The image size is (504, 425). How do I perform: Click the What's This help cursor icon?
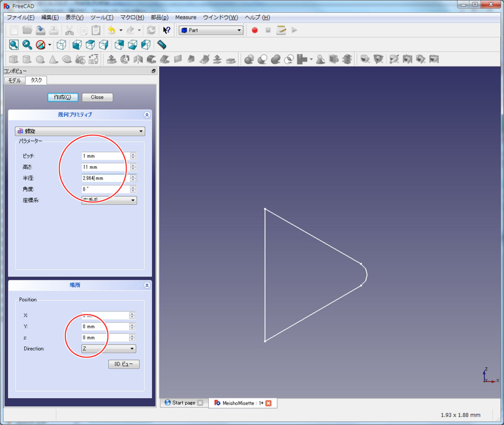tap(166, 30)
